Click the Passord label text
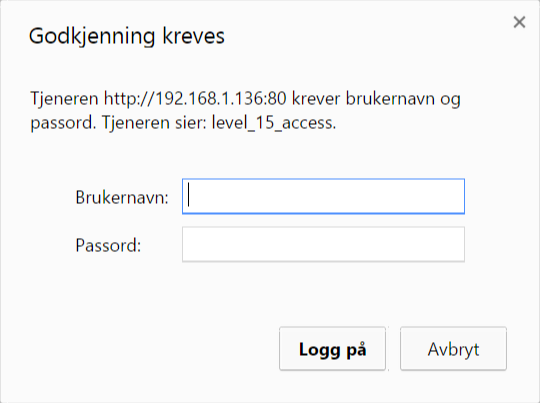The width and height of the screenshot is (540, 403). pos(108,246)
